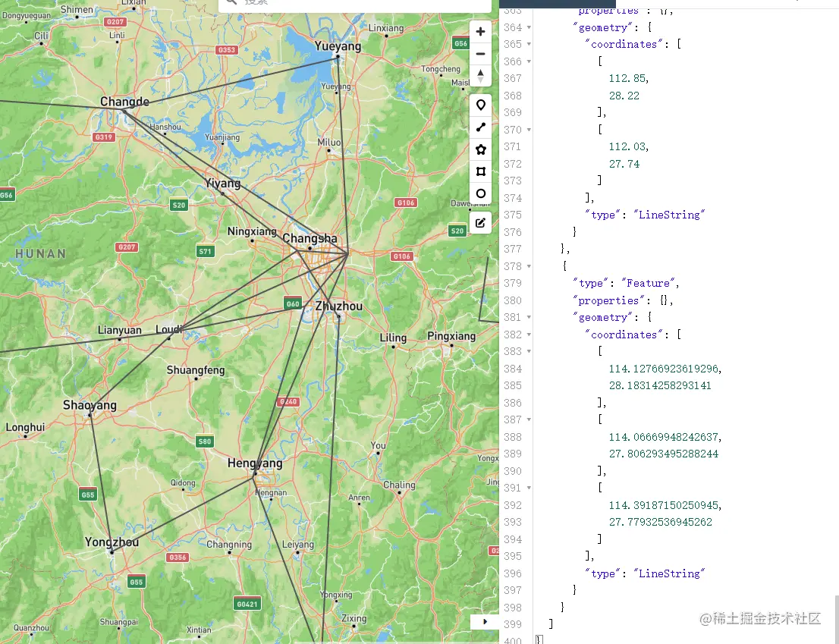Image resolution: width=839 pixels, height=644 pixels.
Task: Click the G0421 highway shield
Action: (247, 605)
